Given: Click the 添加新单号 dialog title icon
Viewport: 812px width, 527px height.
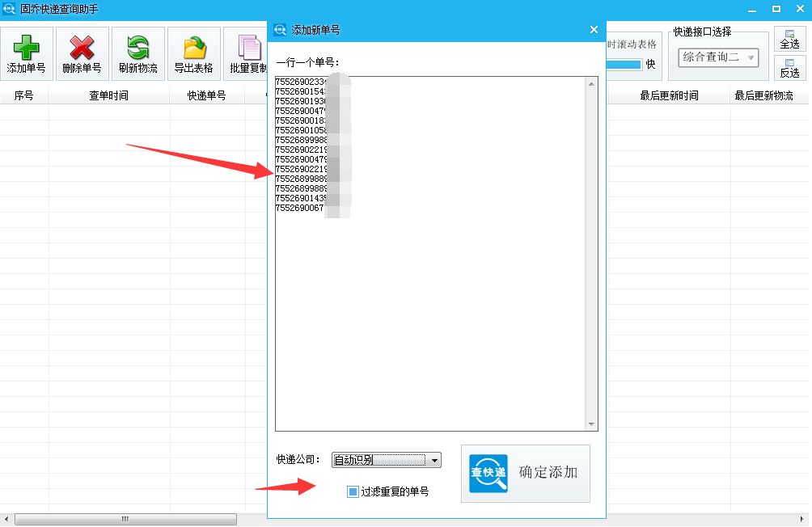Looking at the screenshot, I should coord(280,30).
